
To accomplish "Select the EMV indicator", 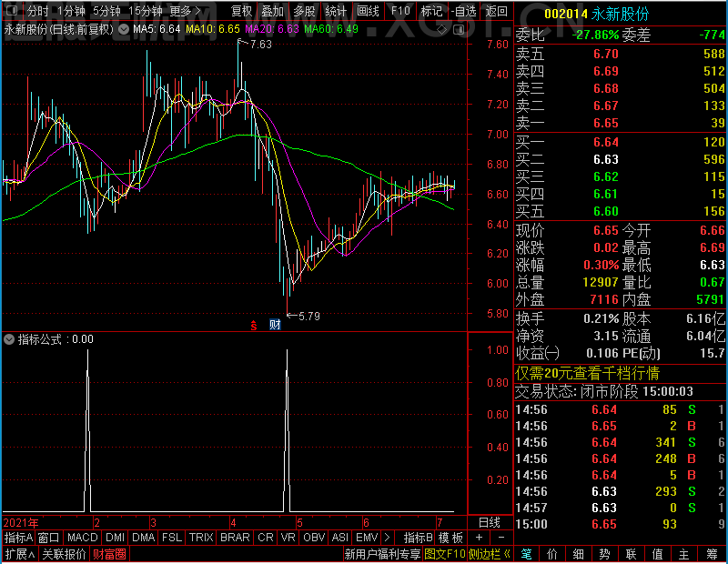I will [367, 538].
